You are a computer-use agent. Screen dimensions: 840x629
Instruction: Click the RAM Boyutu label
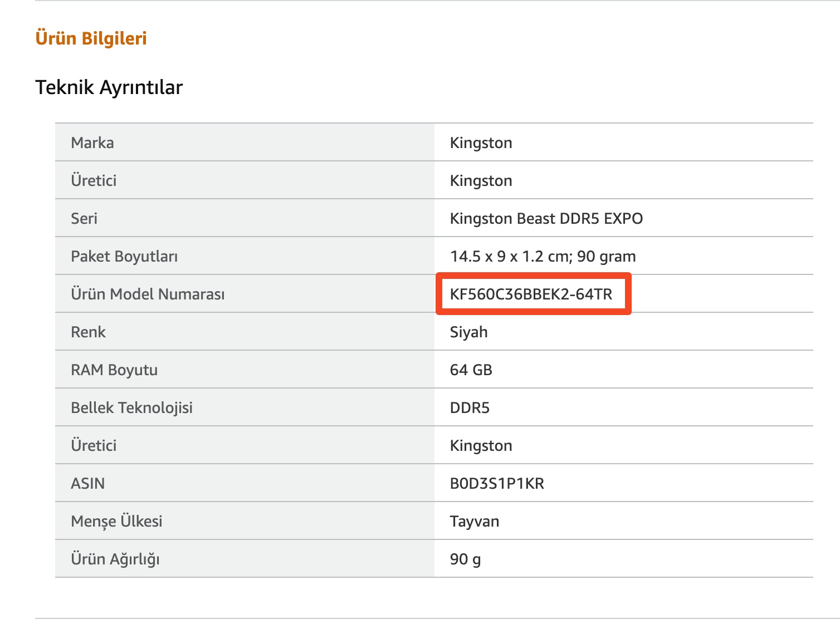pyautogui.click(x=114, y=370)
